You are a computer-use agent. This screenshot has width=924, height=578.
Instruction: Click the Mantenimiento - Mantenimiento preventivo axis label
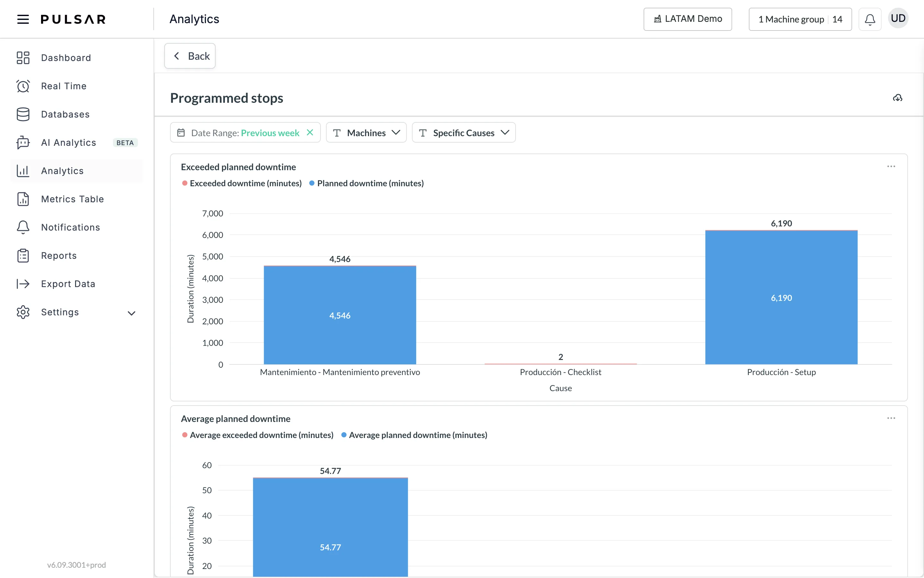tap(340, 372)
